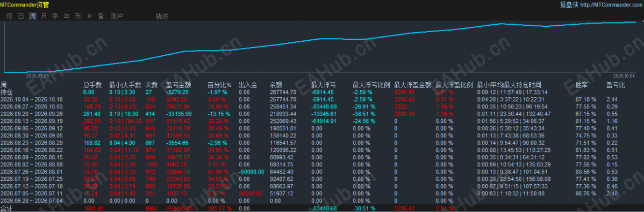Switch to the 日 daily tab

[21, 17]
